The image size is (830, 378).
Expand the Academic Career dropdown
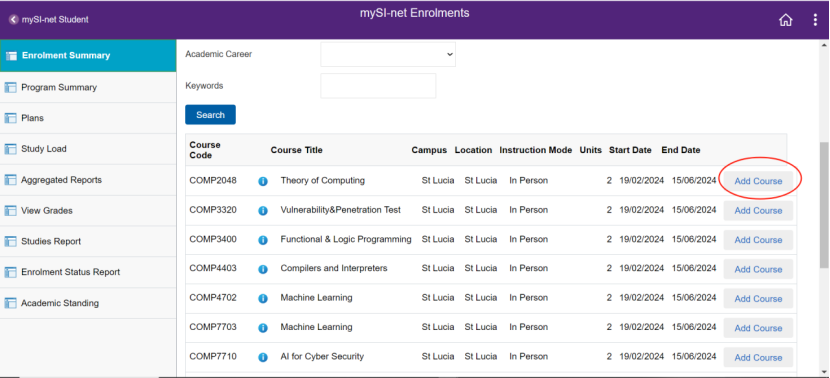tap(387, 55)
